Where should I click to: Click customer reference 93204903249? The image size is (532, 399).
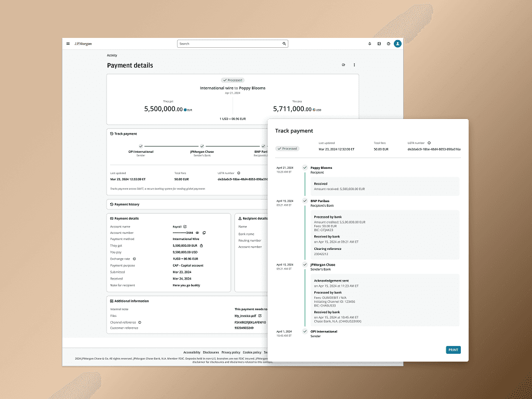coord(244,328)
